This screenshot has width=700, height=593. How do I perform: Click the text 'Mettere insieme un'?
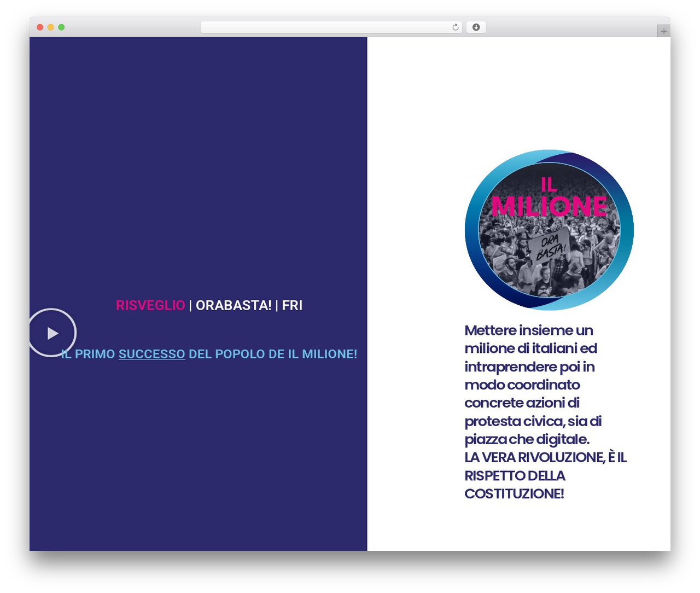pos(529,330)
